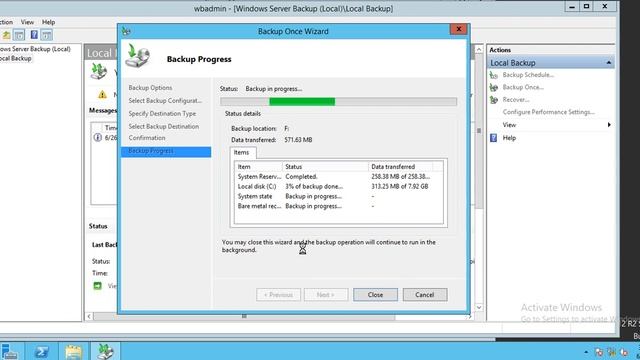Click the Backup Once Wizard title bar icon

click(126, 31)
